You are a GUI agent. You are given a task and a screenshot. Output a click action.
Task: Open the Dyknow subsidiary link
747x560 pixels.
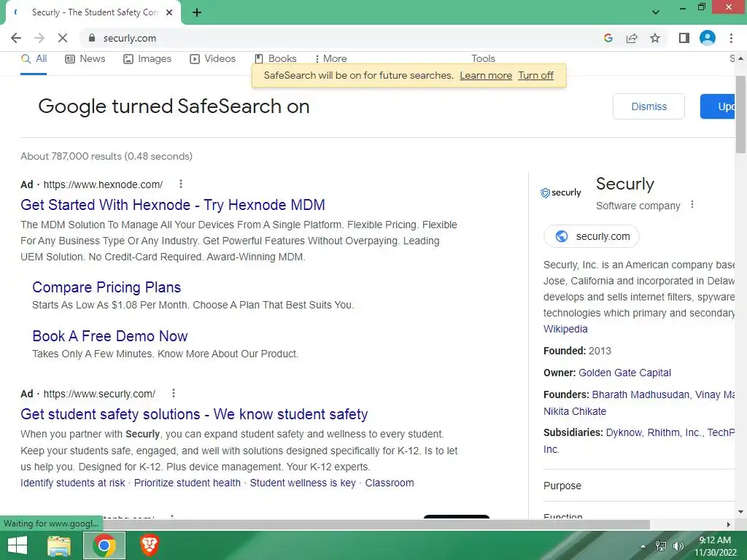(x=624, y=433)
